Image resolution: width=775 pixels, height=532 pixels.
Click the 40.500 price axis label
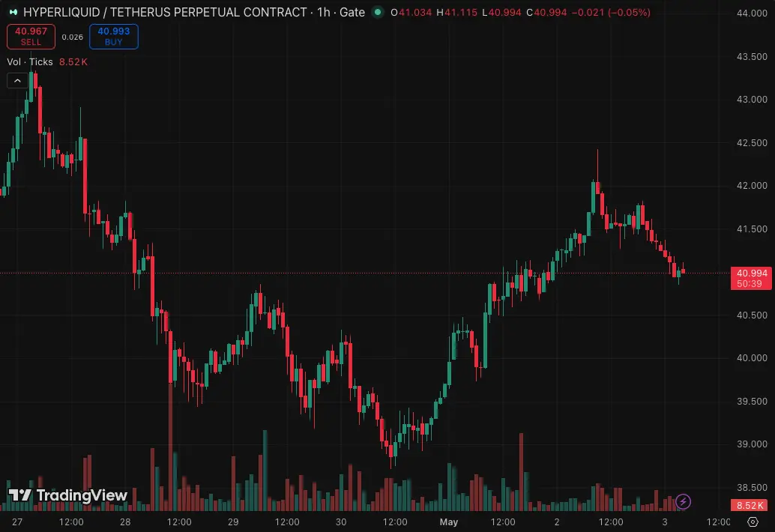pos(752,315)
